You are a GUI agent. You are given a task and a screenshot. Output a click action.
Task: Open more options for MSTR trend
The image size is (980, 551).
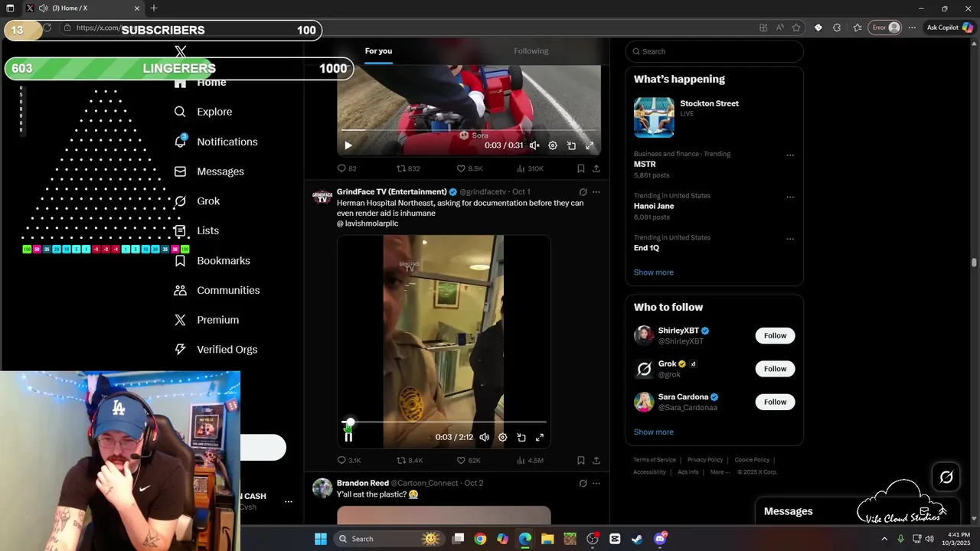click(x=790, y=155)
